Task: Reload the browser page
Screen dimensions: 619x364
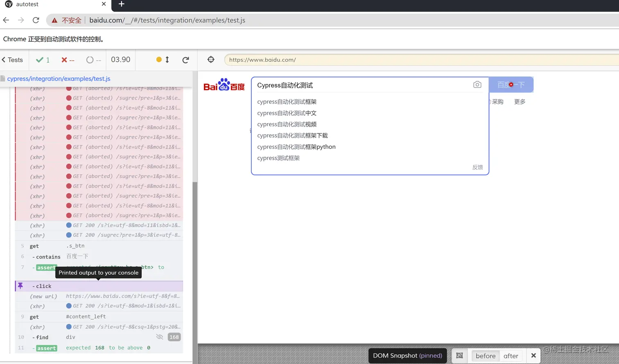Action: coord(36,20)
